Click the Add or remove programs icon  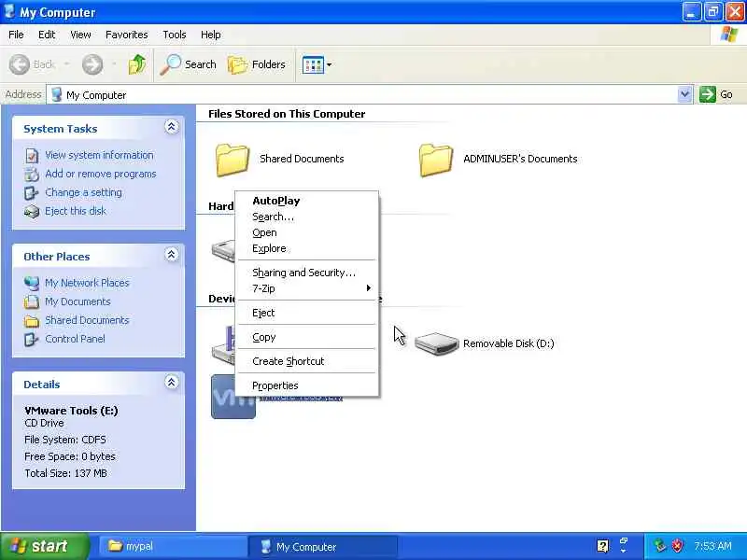tap(32, 175)
